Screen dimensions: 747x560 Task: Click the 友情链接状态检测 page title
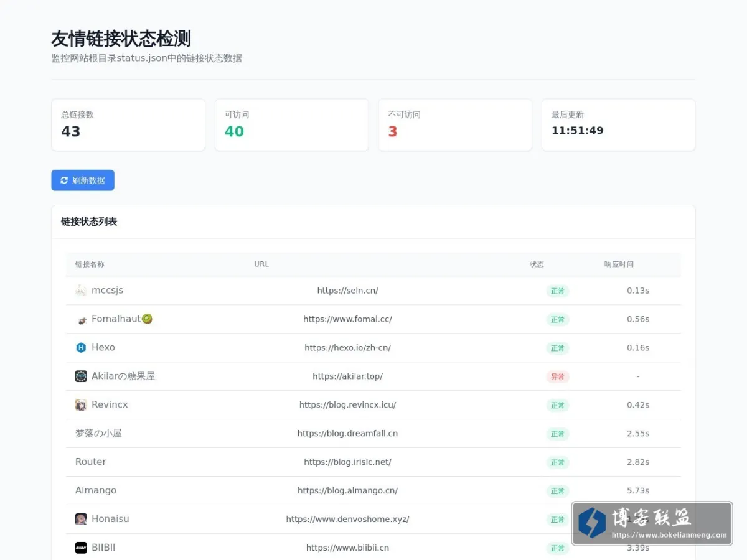(x=121, y=39)
